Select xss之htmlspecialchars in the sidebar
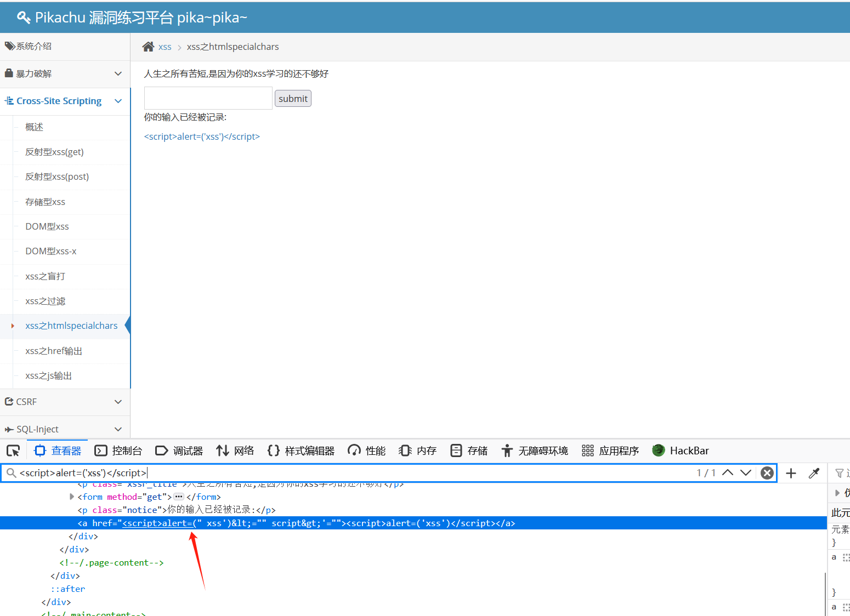Screen dimensions: 850x616 pos(71,326)
